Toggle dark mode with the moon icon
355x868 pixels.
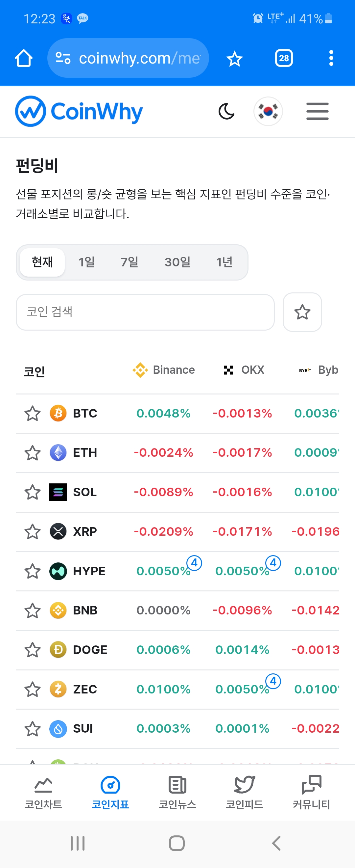coord(226,112)
